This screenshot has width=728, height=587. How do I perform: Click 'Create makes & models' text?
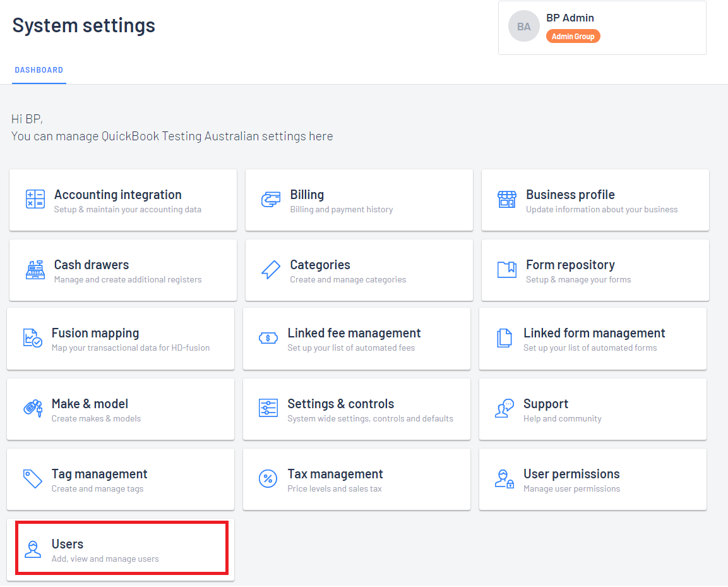[x=96, y=419]
